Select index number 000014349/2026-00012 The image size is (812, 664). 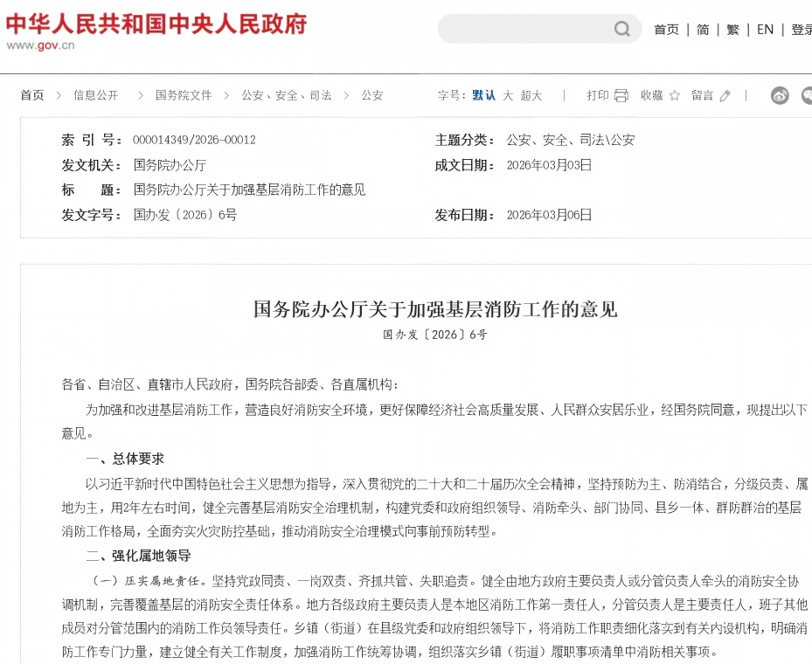pos(194,140)
